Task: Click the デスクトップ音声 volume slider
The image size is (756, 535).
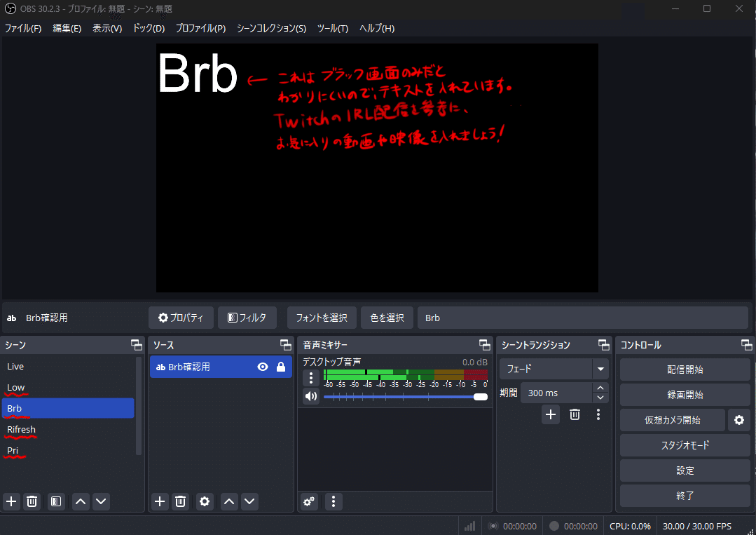Action: point(406,397)
